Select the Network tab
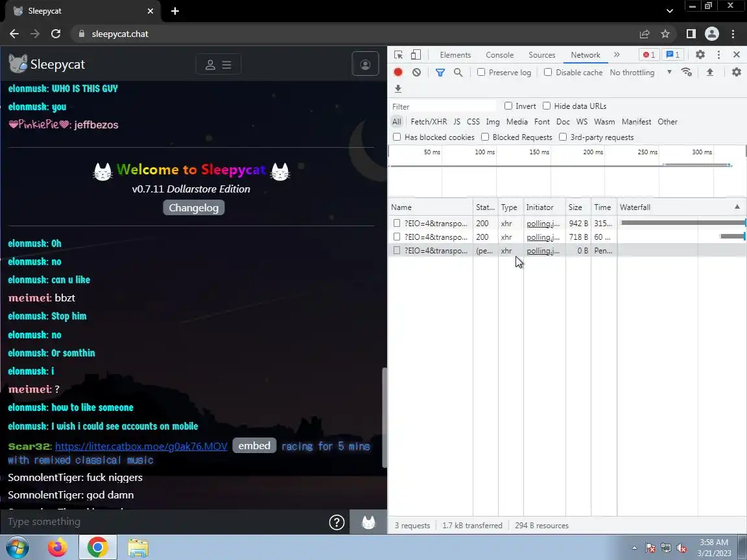The image size is (747, 560). click(586, 54)
